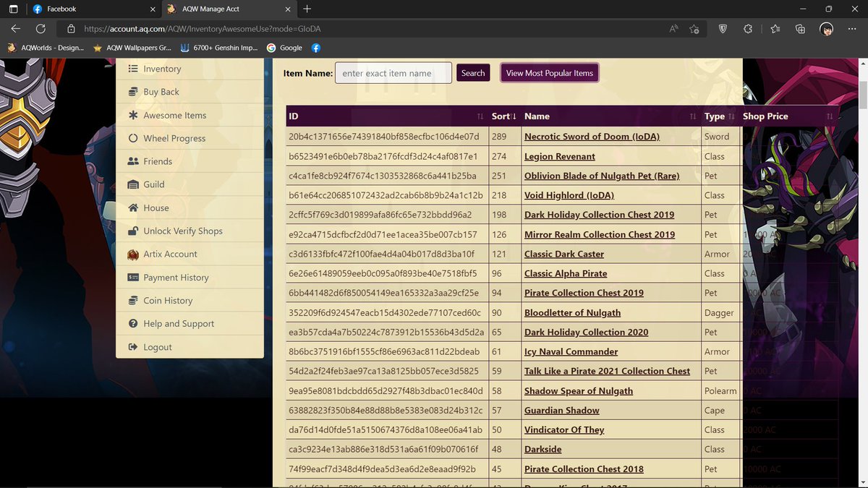
Task: Click the Logout icon in the sidebar
Action: tap(132, 347)
